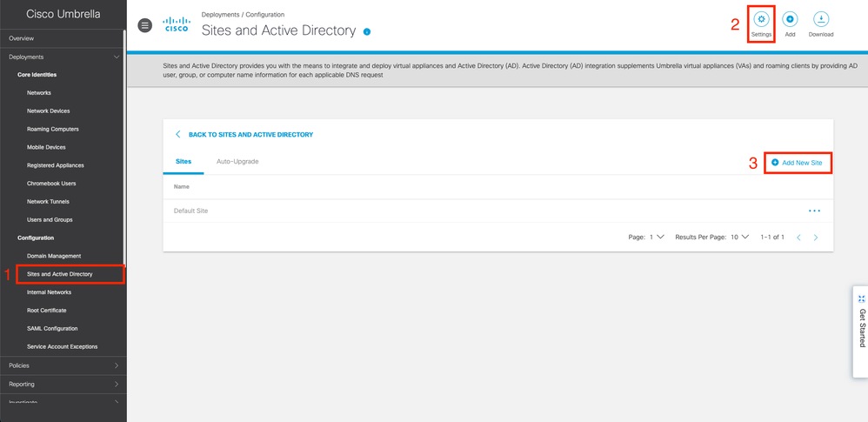Click the hamburger menu icon
Viewport: 868px width, 422px height.
[x=145, y=26]
